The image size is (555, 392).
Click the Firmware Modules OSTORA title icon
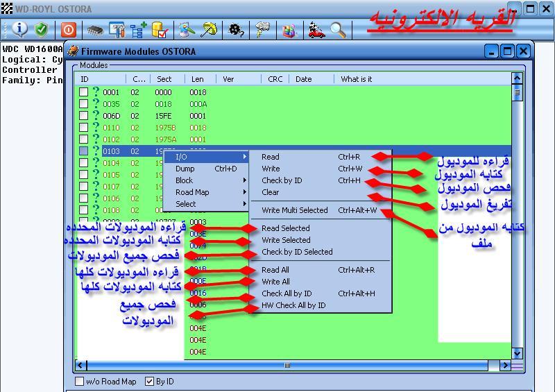pos(73,51)
